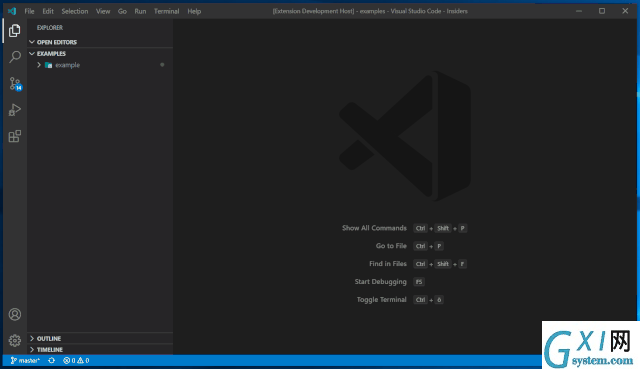640x369 pixels.
Task: Open the Selection menu
Action: point(75,11)
